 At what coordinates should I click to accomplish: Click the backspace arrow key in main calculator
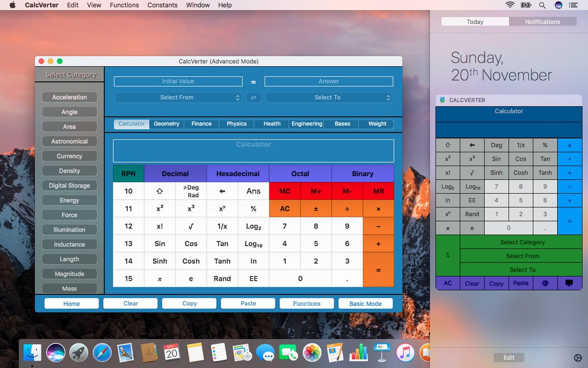coord(222,191)
